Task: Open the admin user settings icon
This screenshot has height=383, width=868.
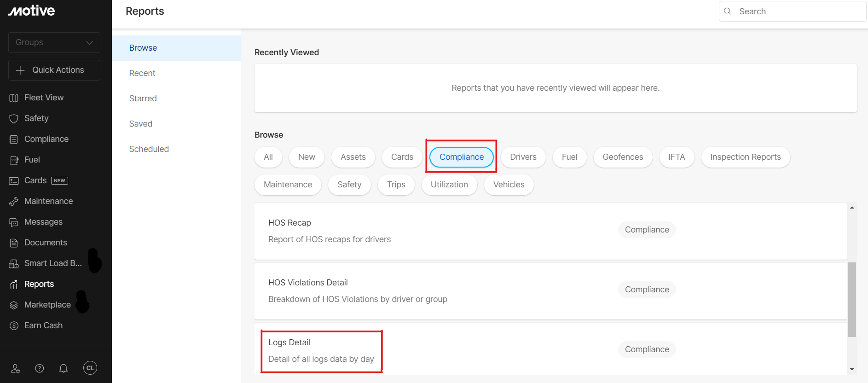Action: (15, 368)
